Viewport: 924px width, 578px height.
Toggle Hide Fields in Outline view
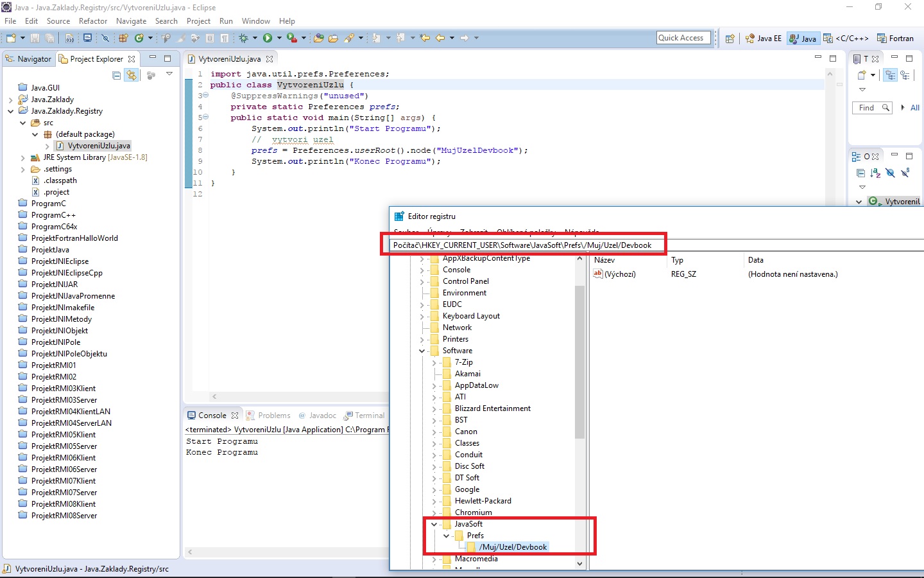[890, 173]
